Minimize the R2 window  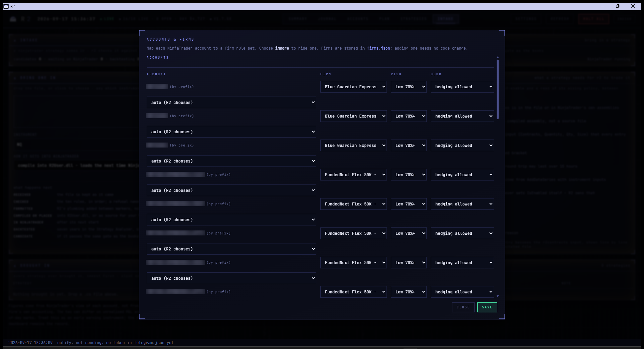(602, 6)
